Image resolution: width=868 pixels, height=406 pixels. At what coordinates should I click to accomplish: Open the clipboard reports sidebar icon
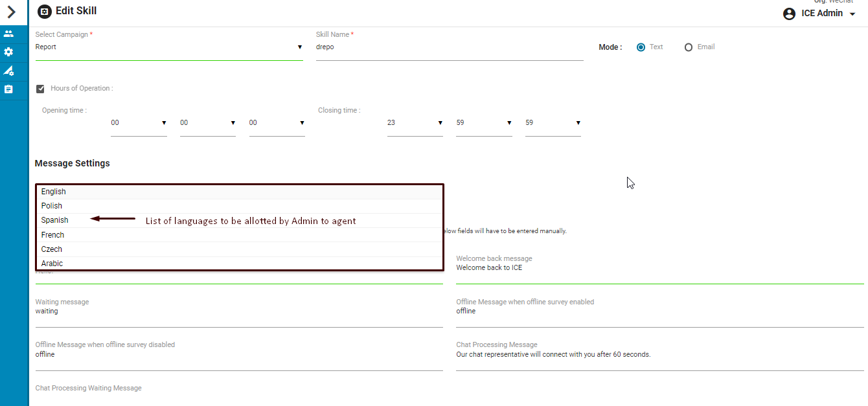click(x=8, y=89)
